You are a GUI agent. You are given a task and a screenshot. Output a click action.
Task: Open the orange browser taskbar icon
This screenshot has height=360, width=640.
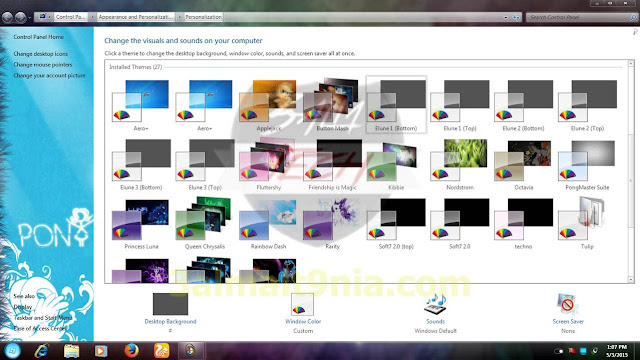pos(161,351)
